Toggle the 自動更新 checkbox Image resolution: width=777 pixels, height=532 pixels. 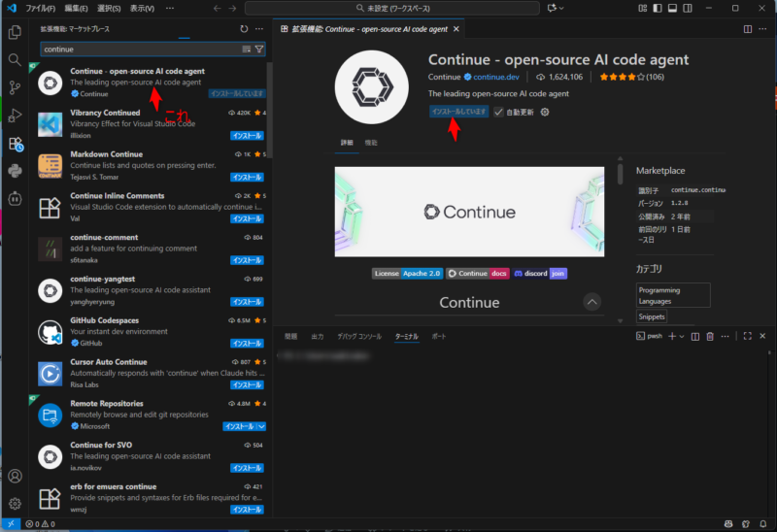[499, 112]
